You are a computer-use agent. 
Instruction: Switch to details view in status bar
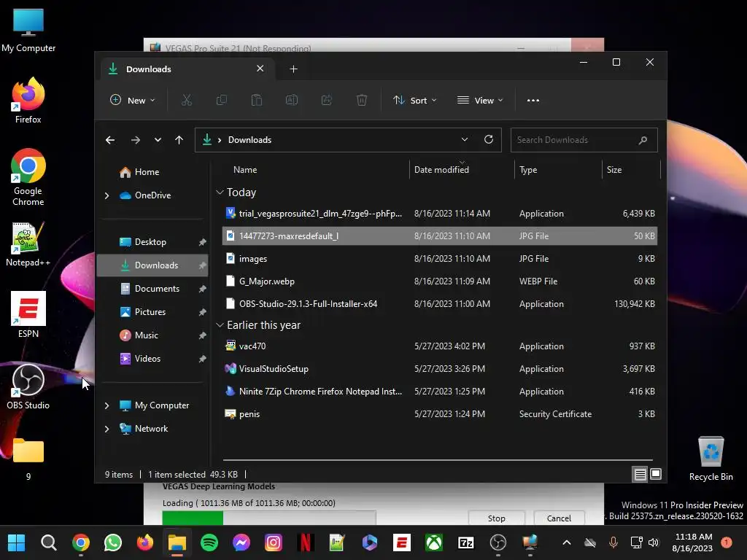[x=640, y=474]
